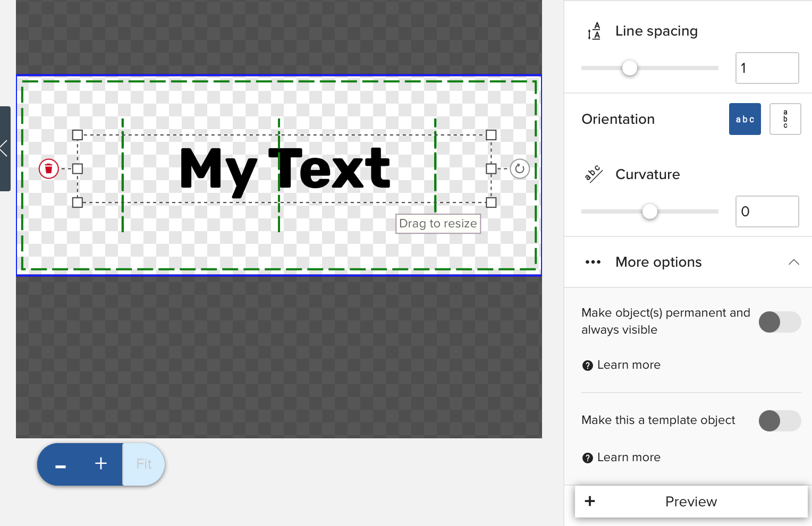Zoom out with the minus button
Viewport: 812px width, 526px height.
[61, 465]
